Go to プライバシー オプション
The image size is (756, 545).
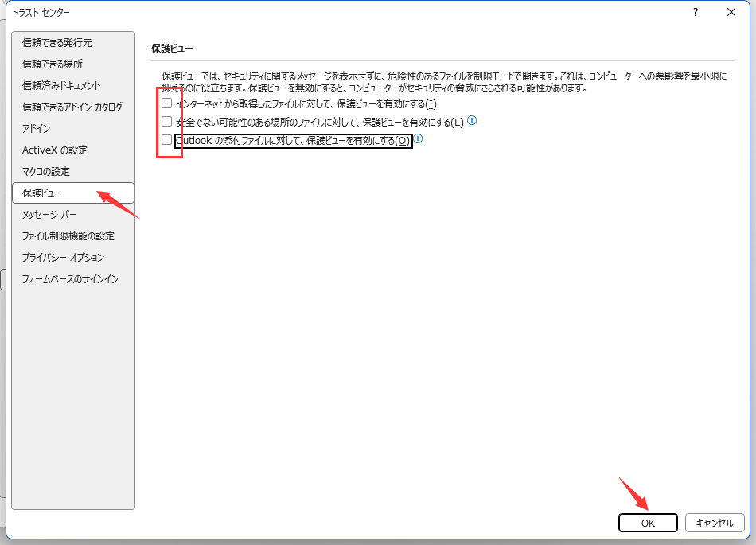click(64, 257)
